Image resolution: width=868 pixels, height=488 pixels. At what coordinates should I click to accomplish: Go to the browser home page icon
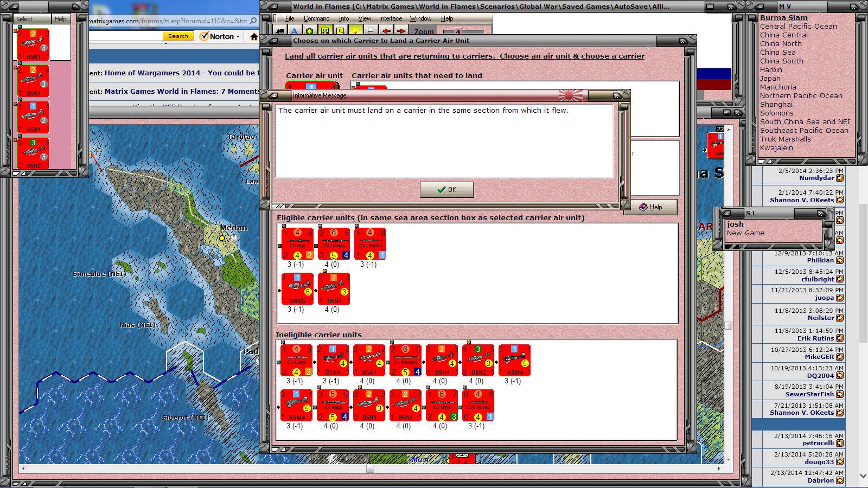(x=253, y=36)
